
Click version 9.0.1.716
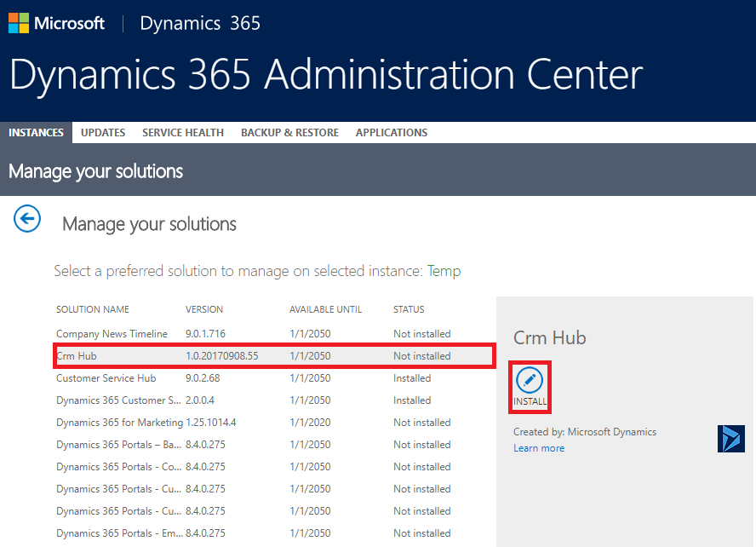[x=205, y=334]
